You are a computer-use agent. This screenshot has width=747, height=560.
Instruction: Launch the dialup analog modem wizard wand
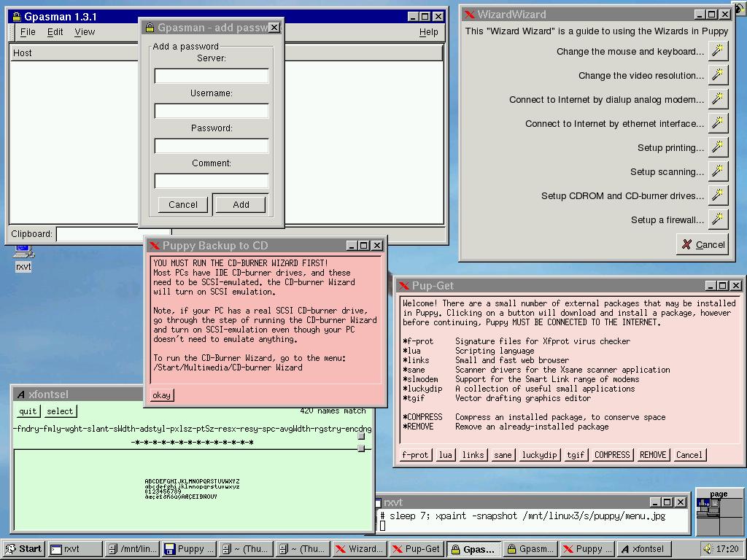click(718, 99)
